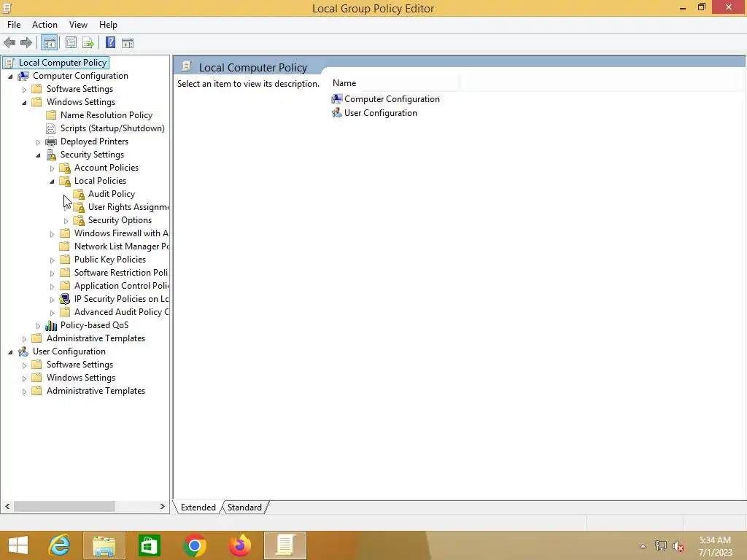Go forward using the toolbar Forward arrow
This screenshot has width=747, height=560.
point(26,43)
